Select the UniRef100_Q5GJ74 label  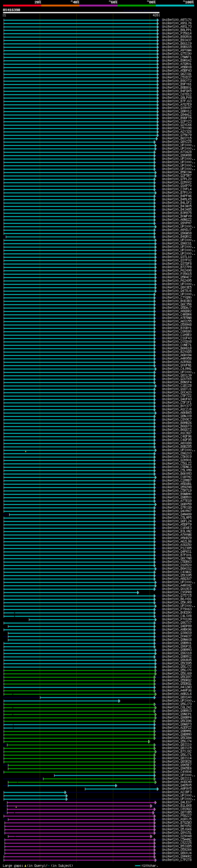176,742
